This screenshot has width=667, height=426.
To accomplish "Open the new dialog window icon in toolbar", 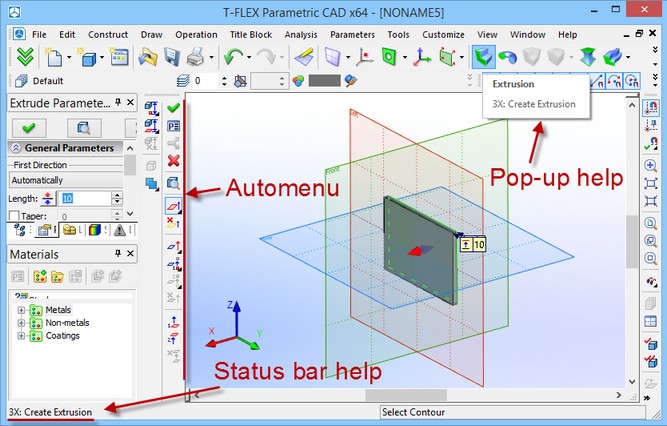I will coord(119,57).
